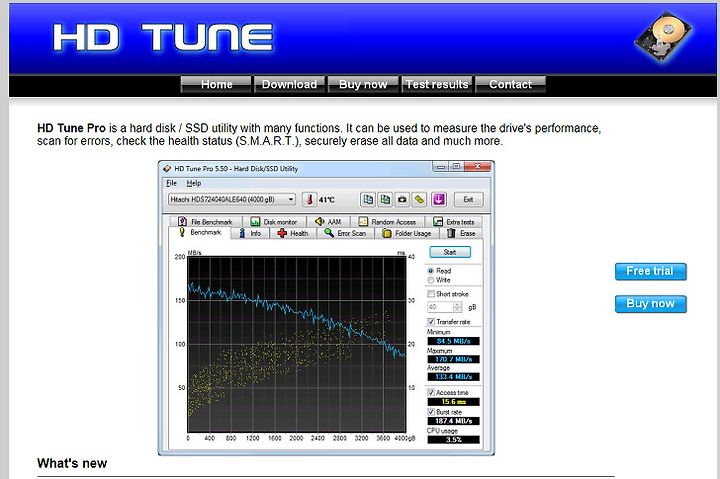Enable the Short stroke checkbox
The image size is (720, 479).
(x=431, y=294)
